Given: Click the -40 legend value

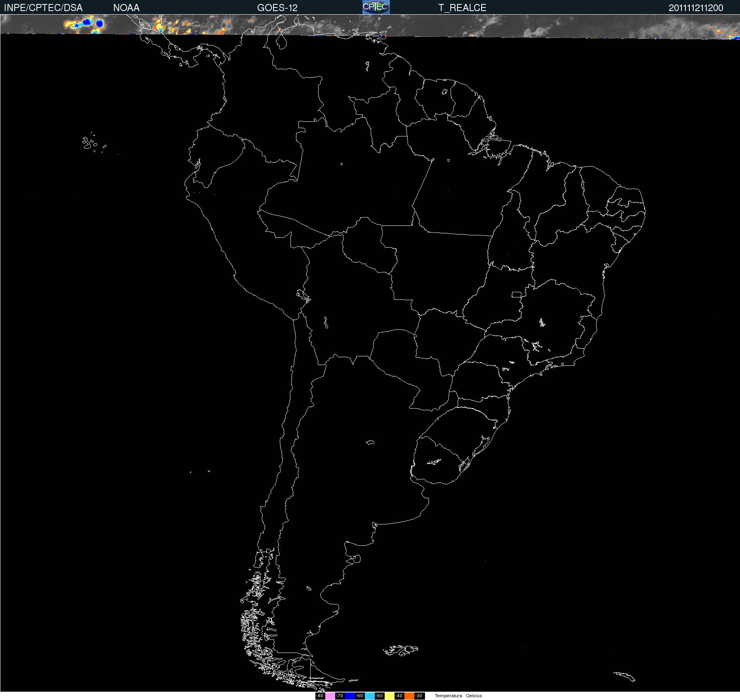Looking at the screenshot, I should (x=399, y=696).
